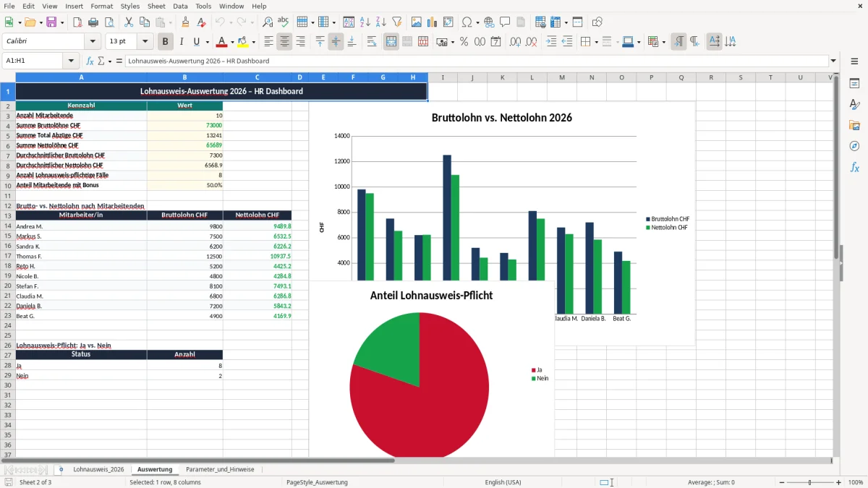The height and width of the screenshot is (488, 868).
Task: Open the Data menu
Action: pyautogui.click(x=180, y=6)
